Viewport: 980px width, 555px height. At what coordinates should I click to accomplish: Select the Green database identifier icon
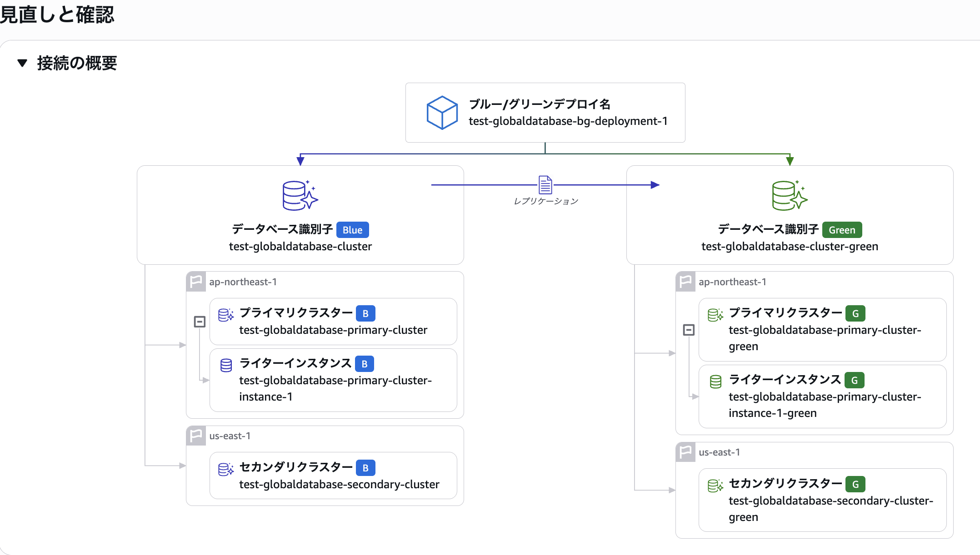[x=789, y=195]
